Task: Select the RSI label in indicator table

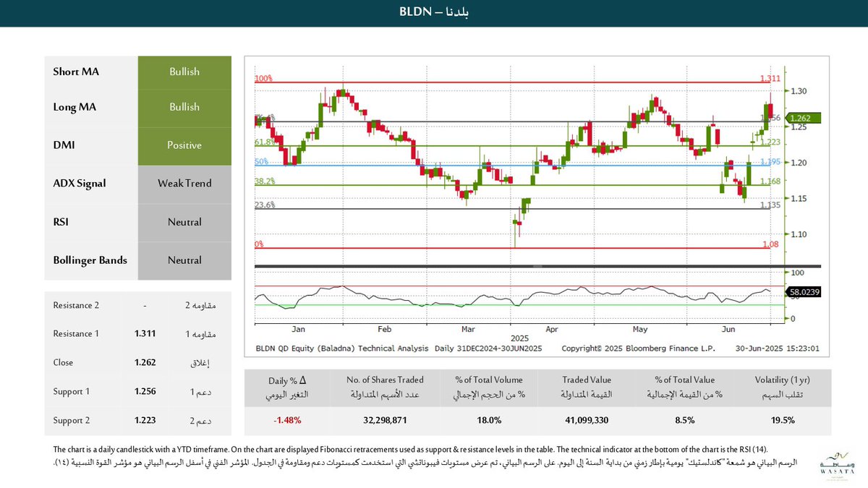Action: coord(61,222)
